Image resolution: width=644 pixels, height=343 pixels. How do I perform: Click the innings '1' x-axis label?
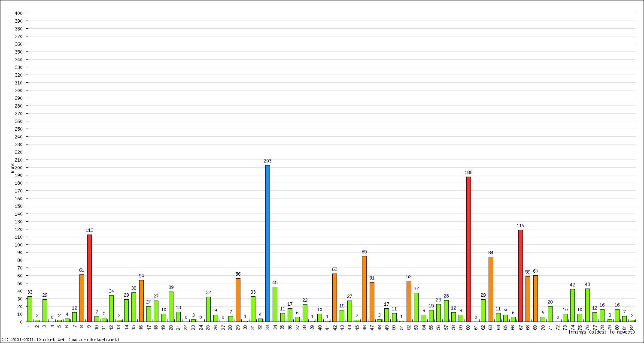(30, 327)
